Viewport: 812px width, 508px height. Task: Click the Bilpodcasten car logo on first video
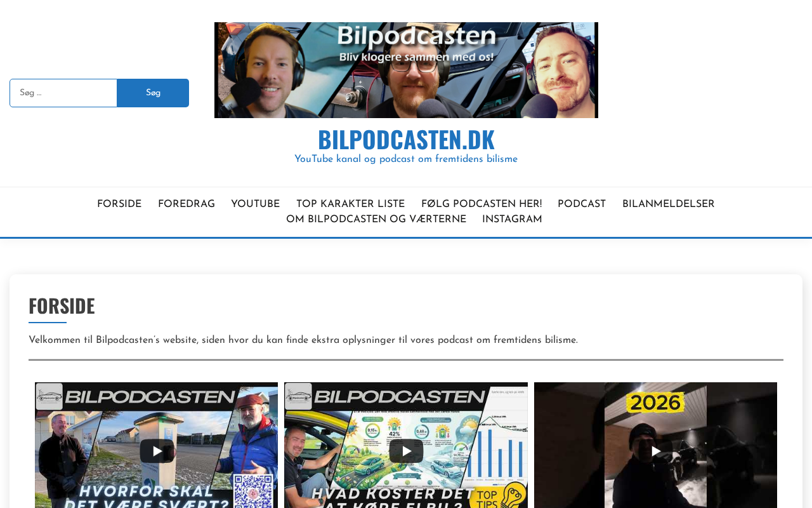(x=49, y=397)
